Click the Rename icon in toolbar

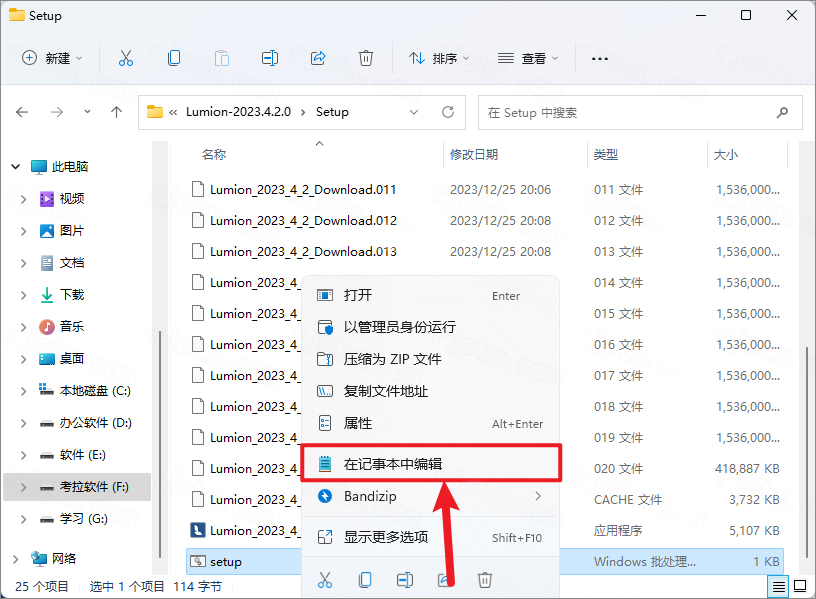click(x=270, y=58)
